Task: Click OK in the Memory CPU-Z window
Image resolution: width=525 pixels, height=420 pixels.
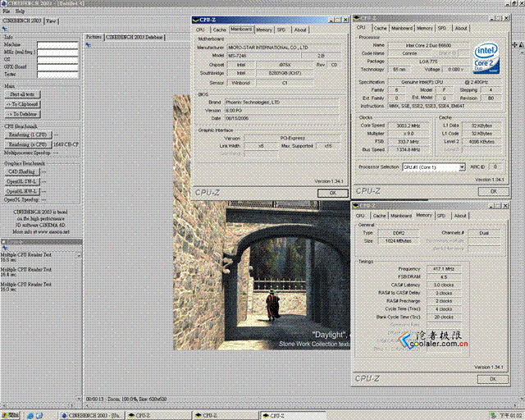Action: coord(492,379)
